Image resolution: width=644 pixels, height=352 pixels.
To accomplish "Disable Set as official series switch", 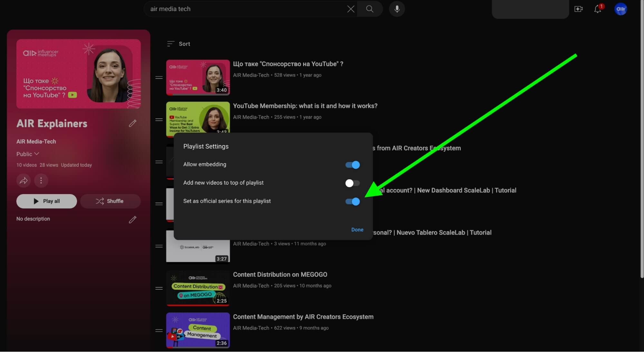I will 352,201.
